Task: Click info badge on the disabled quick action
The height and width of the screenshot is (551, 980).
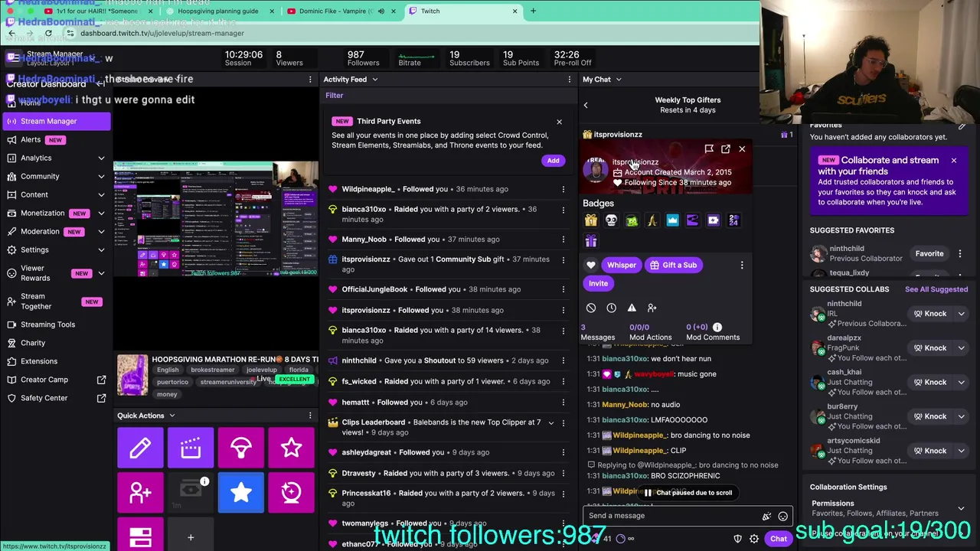Action: (x=204, y=481)
